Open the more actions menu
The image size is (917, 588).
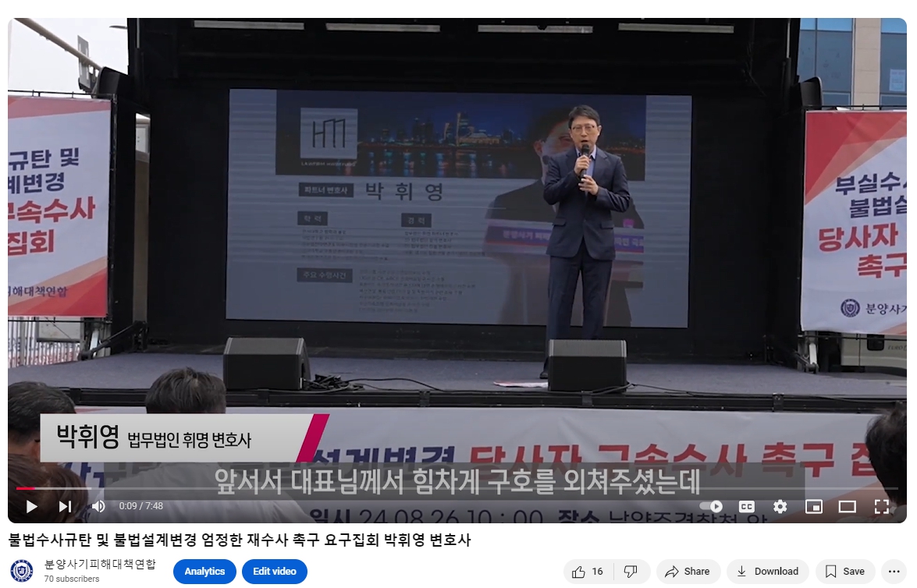pos(894,572)
